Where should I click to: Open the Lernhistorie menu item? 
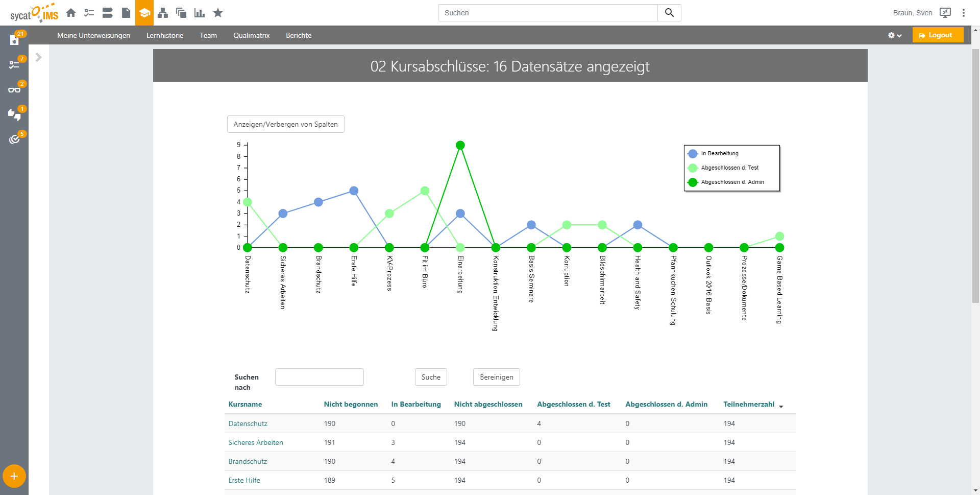point(164,35)
